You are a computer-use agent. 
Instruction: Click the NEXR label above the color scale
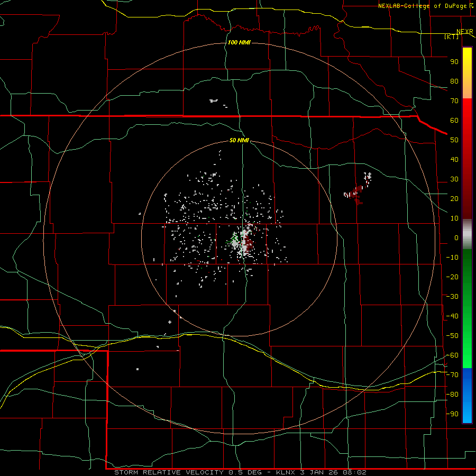click(x=465, y=32)
